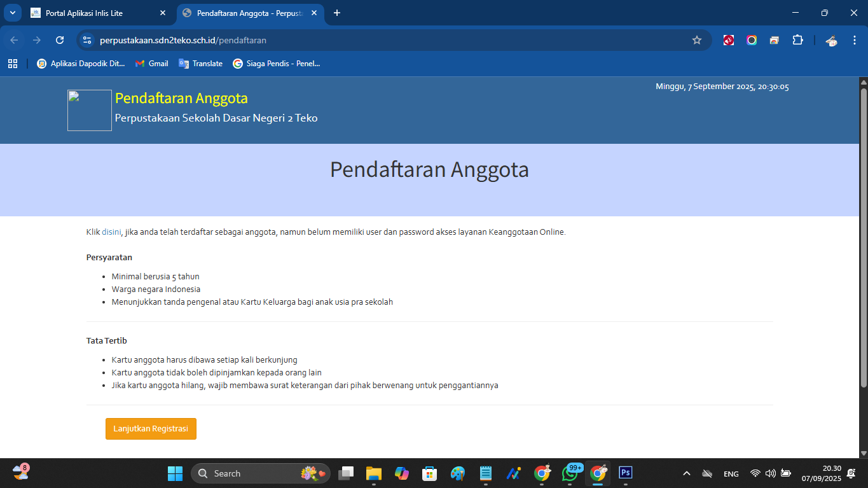Click the Lanjutkan Registrasi button
The width and height of the screenshot is (868, 488).
click(151, 429)
